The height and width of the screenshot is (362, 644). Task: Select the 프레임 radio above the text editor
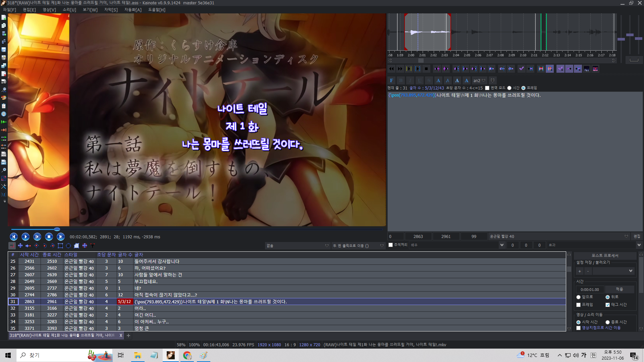click(523, 88)
